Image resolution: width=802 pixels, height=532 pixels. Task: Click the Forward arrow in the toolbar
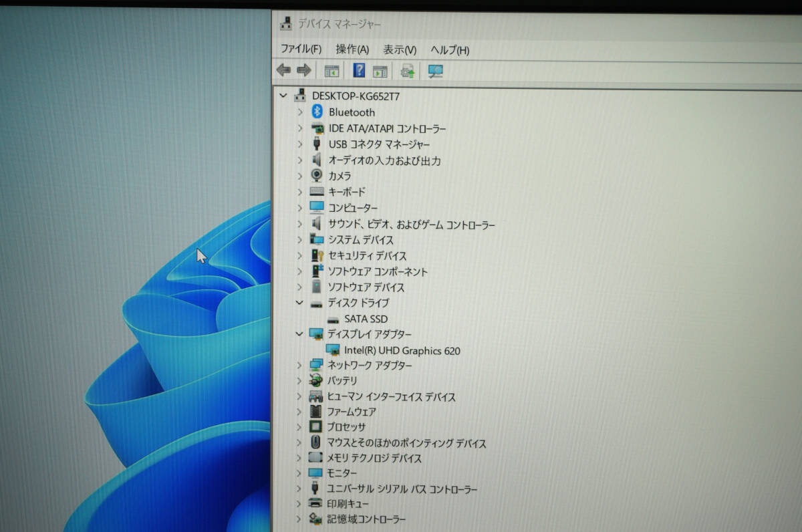point(304,70)
